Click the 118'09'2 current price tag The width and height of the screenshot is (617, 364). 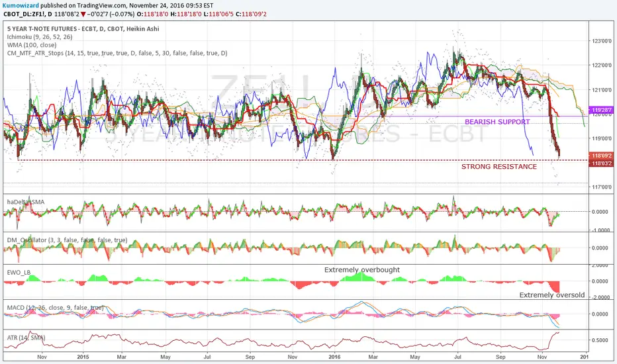tap(600, 156)
